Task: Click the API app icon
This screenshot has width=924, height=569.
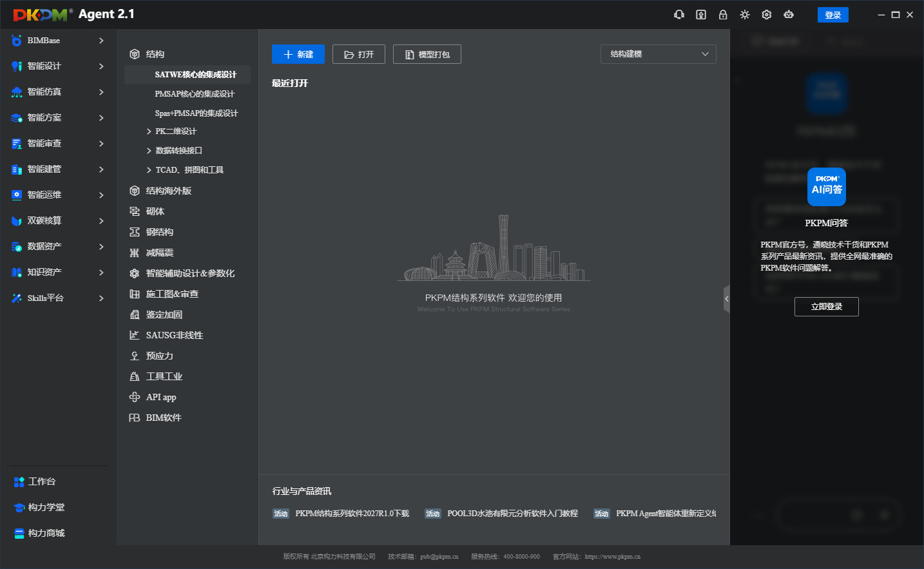Action: (x=135, y=397)
